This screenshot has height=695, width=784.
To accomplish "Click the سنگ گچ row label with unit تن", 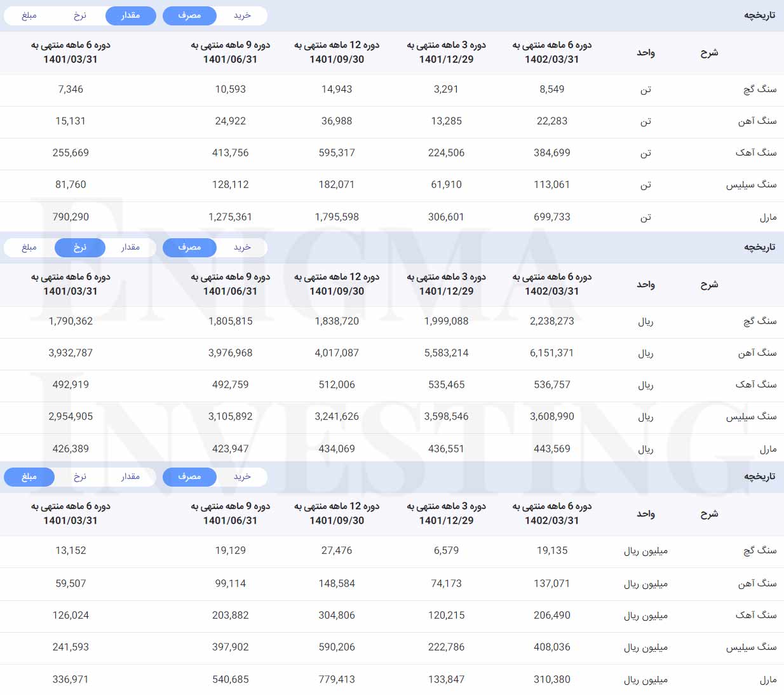I will pyautogui.click(x=760, y=90).
